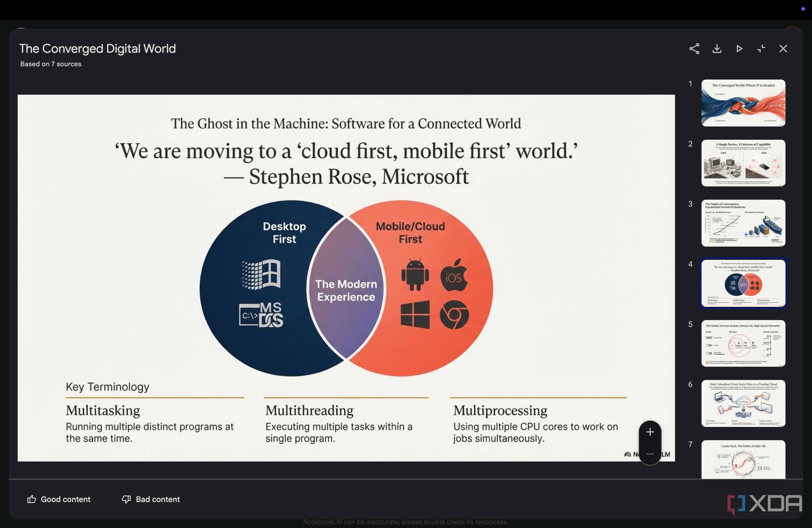Click the Android robot icon on the slide
The width and height of the screenshot is (812, 528).
click(415, 275)
